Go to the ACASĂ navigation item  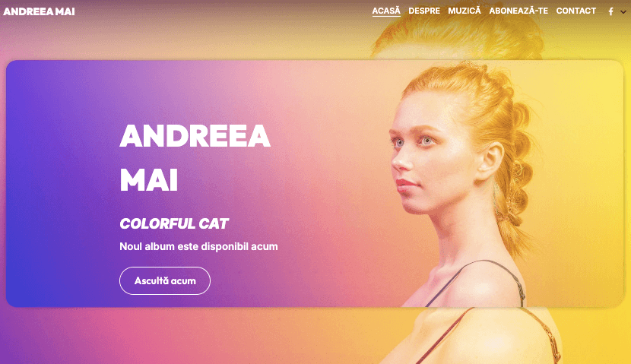point(386,11)
